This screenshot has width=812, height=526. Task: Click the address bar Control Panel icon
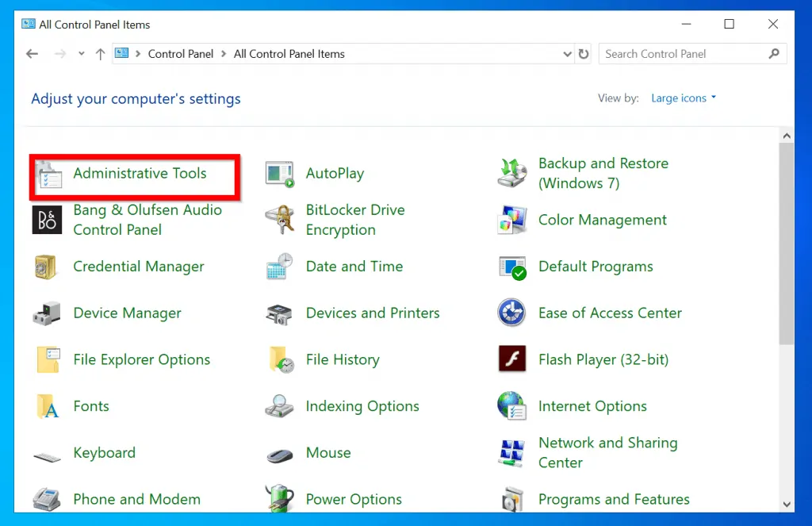pyautogui.click(x=121, y=53)
